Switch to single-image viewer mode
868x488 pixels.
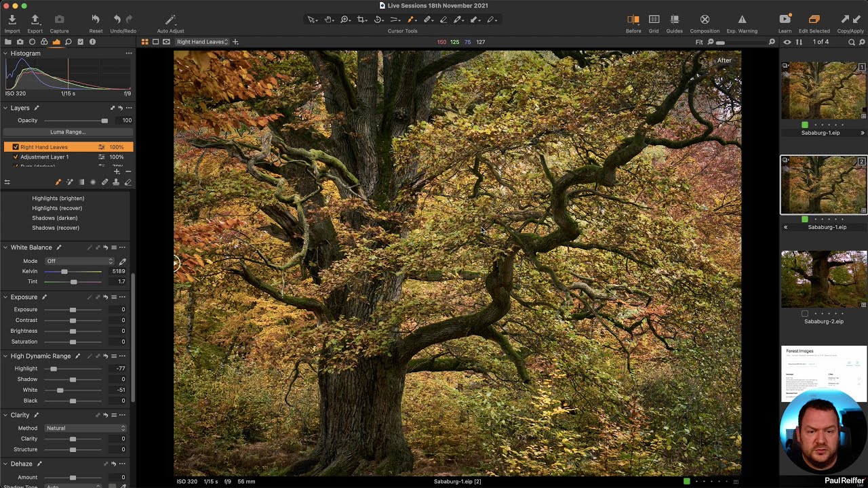155,42
